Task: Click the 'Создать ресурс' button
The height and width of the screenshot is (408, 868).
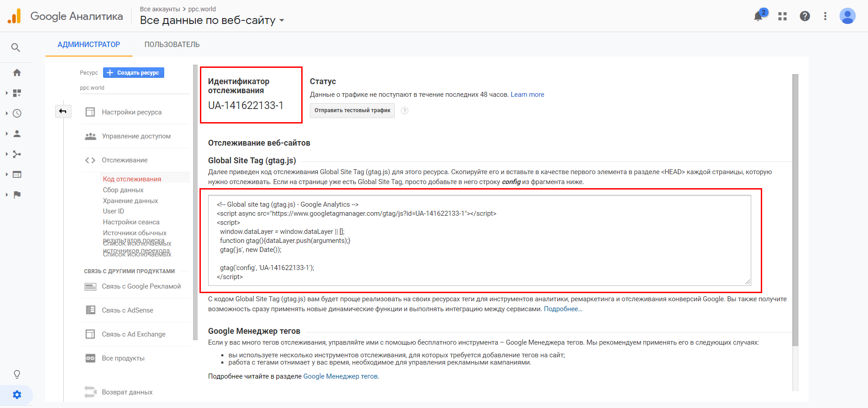Action: click(x=133, y=73)
